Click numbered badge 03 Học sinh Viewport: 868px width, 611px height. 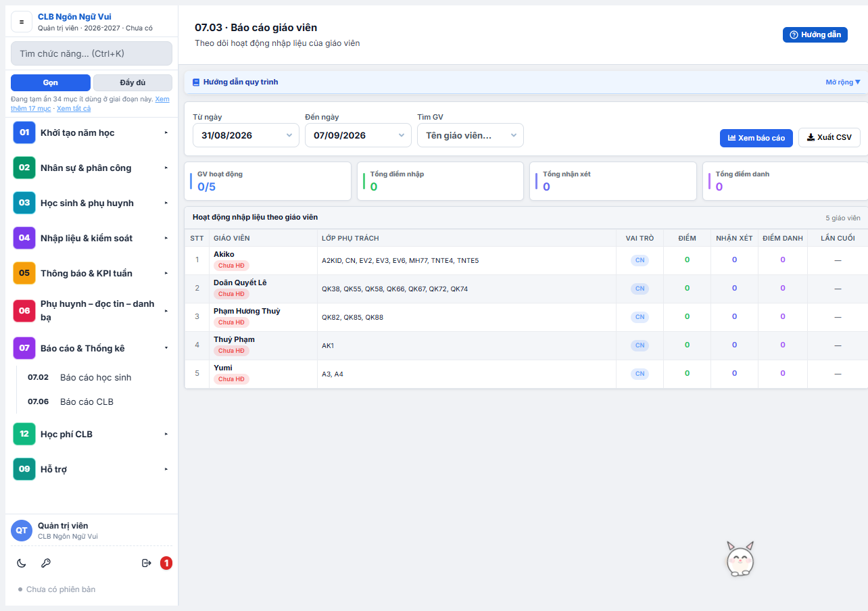[24, 203]
